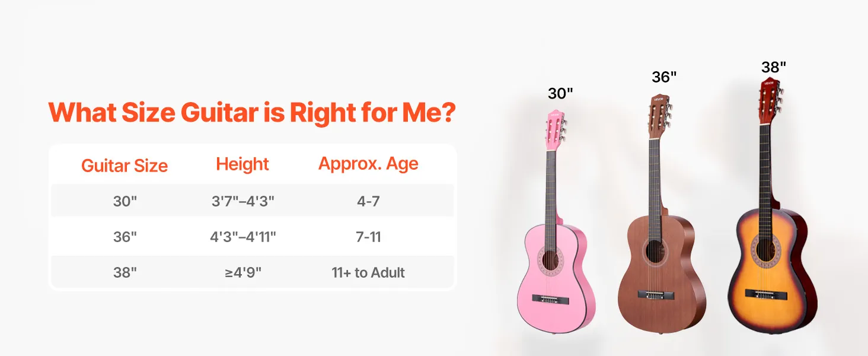868x356 pixels.
Task: Click the 3'7"–4'3" height cell
Action: point(242,201)
